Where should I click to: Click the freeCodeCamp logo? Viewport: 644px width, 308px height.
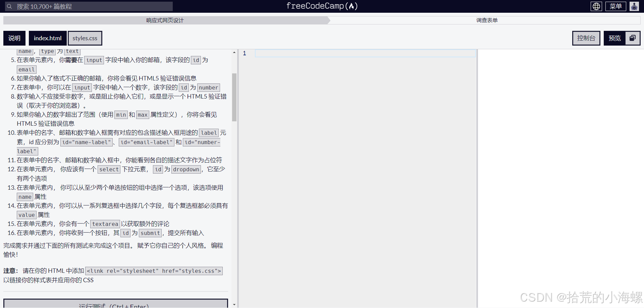click(322, 6)
